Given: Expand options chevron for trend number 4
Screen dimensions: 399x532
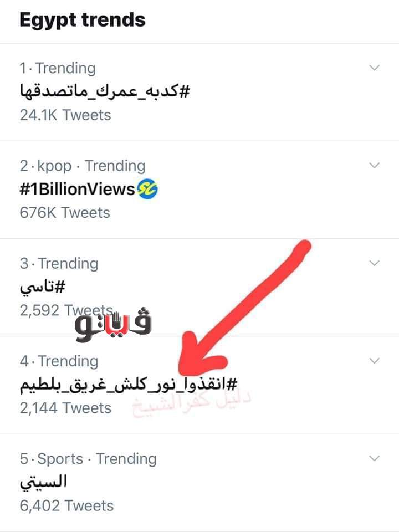Looking at the screenshot, I should 375,361.
